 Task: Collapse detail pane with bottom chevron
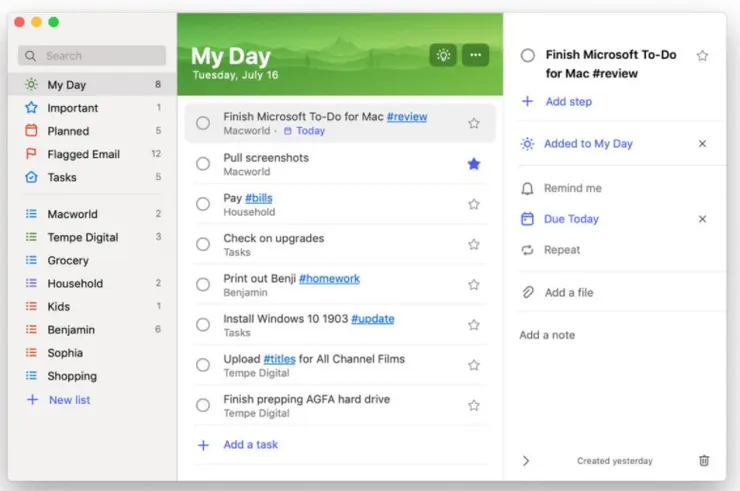[x=527, y=461]
